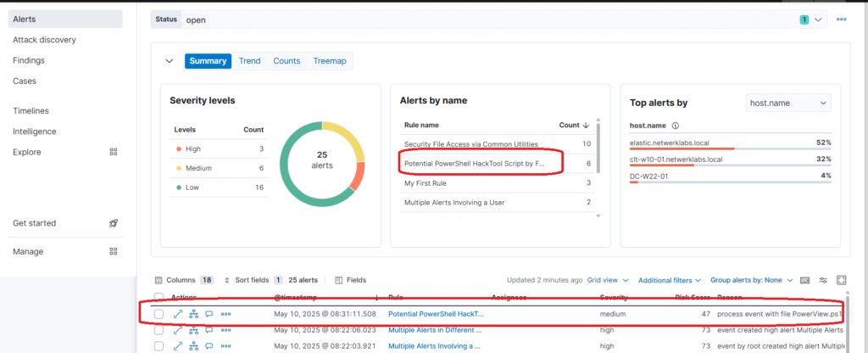Click the Count sort arrow in Alerts by name
This screenshot has width=868, height=353.
point(586,126)
